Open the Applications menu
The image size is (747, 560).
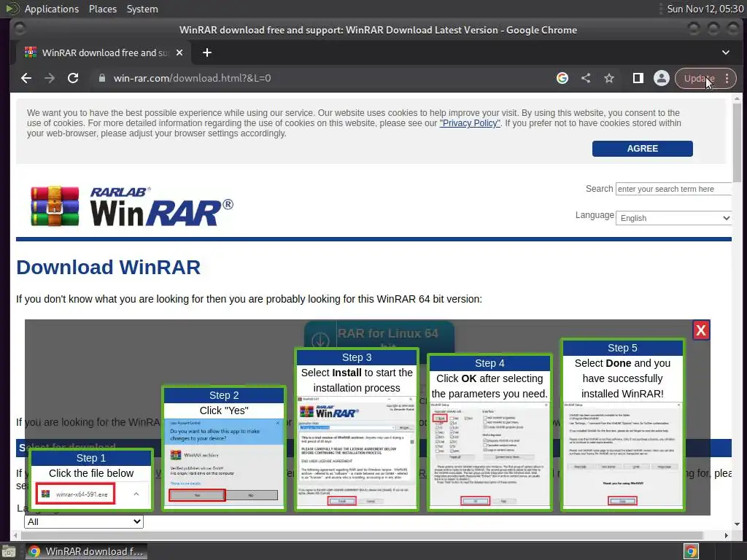click(x=52, y=9)
